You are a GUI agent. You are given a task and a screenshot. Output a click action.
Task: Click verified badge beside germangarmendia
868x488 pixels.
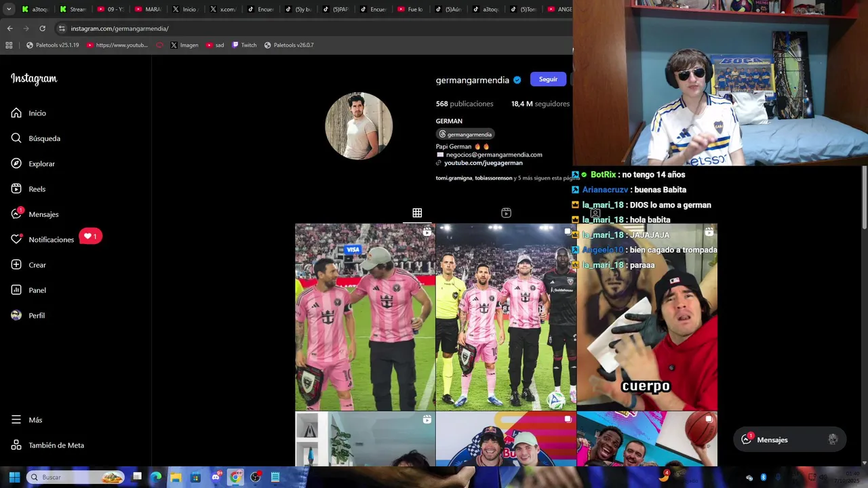[x=517, y=80]
